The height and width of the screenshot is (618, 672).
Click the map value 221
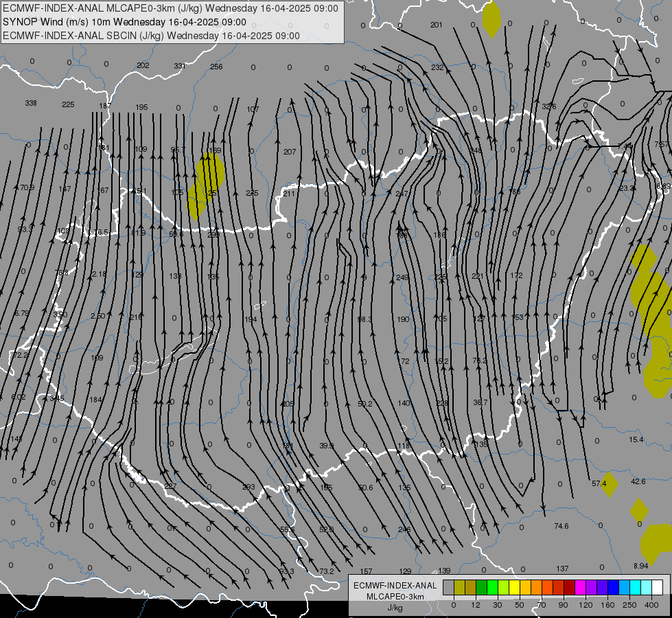pos(478,276)
